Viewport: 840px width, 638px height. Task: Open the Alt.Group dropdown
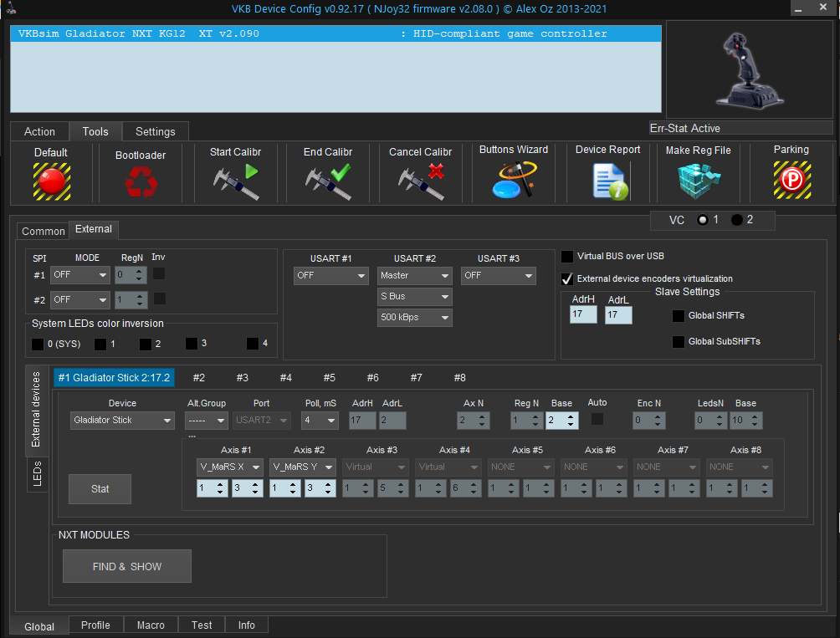[207, 421]
